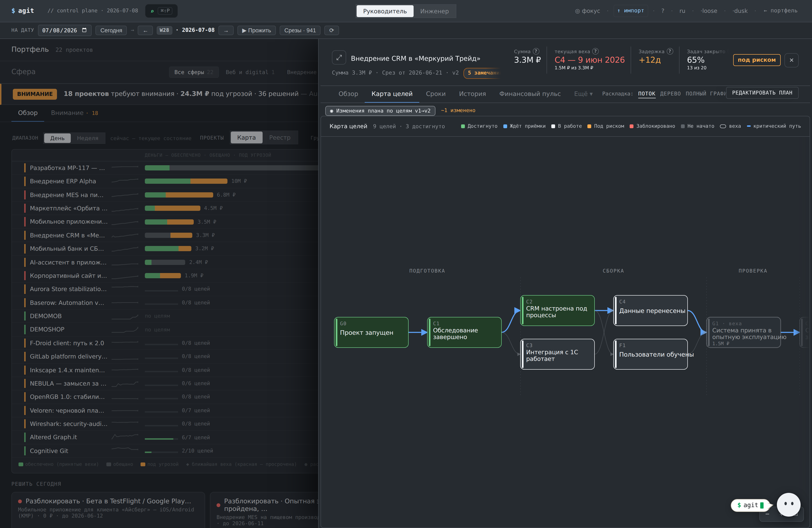812x528 pixels.
Task: Click money bar of Внедрение MES project
Action: coord(179,195)
